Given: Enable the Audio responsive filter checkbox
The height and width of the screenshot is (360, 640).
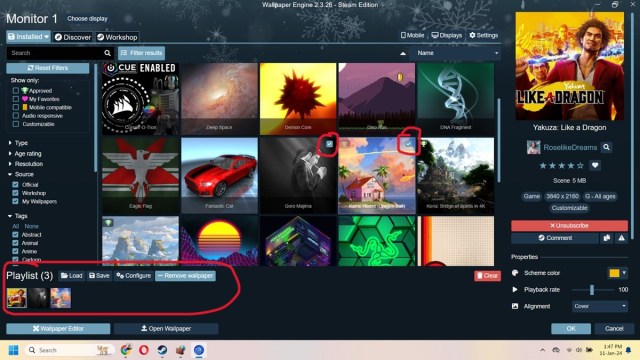Looking at the screenshot, I should pyautogui.click(x=16, y=116).
